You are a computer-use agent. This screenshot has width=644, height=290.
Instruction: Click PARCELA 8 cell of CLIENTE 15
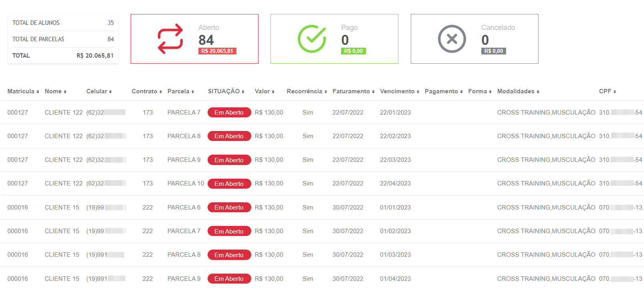[x=184, y=255]
